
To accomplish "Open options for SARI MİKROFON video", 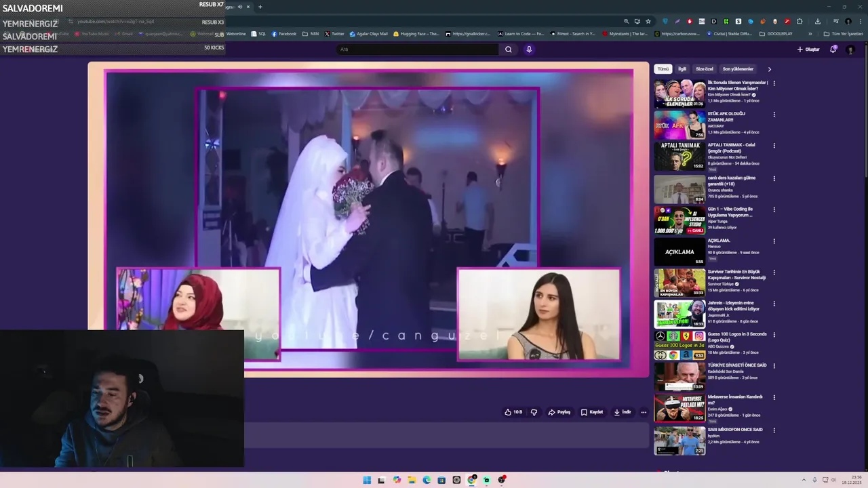I will click(x=774, y=430).
